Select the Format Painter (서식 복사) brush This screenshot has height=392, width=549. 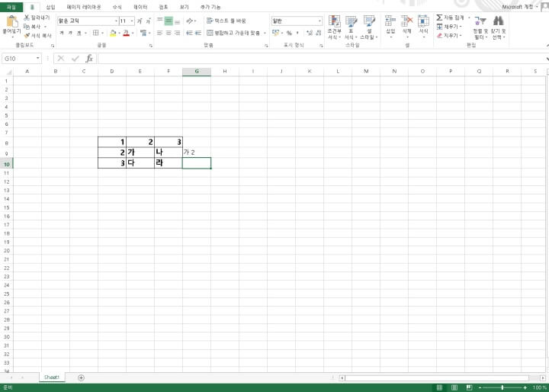(27, 36)
